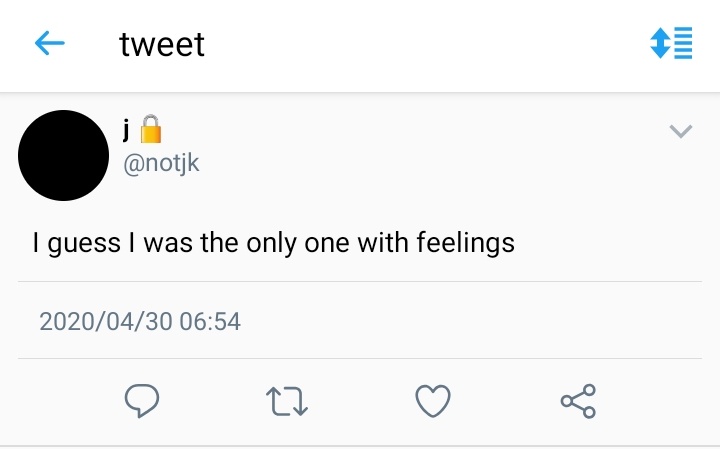
Task: Click empty header space beside the title
Action: [x=420, y=44]
